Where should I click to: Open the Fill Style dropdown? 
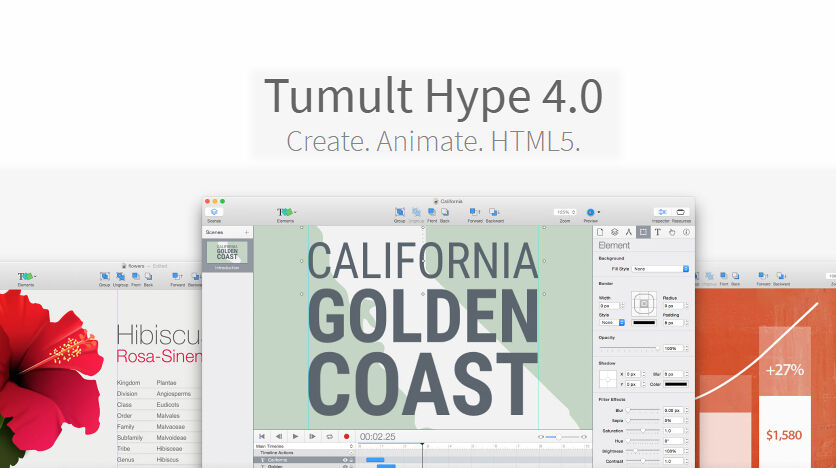pos(661,269)
